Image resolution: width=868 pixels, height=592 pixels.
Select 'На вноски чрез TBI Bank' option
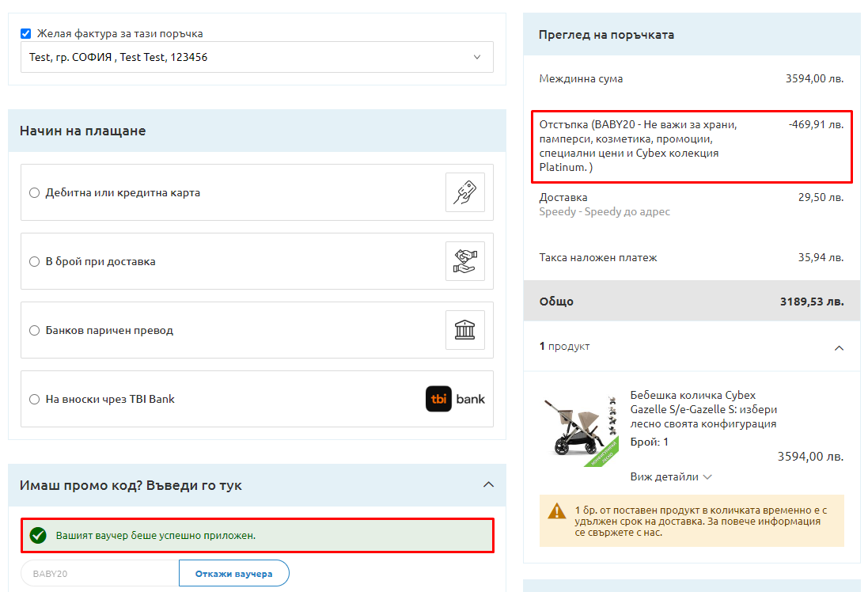(x=34, y=399)
